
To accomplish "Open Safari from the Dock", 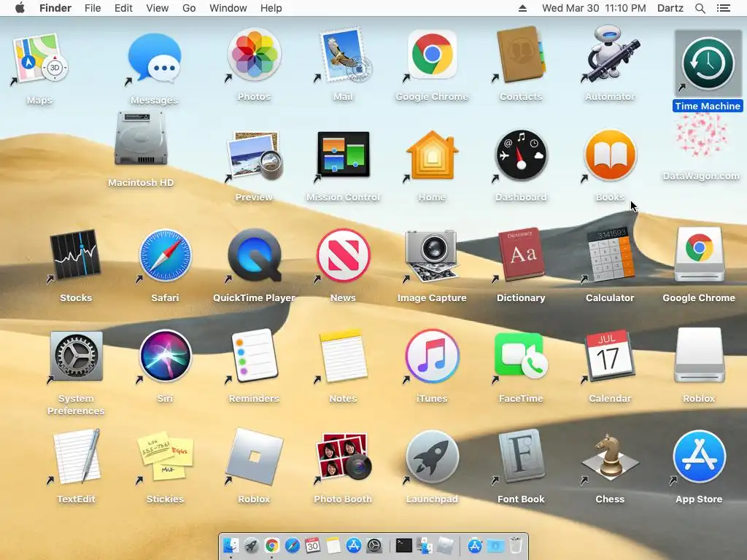I will 293,545.
